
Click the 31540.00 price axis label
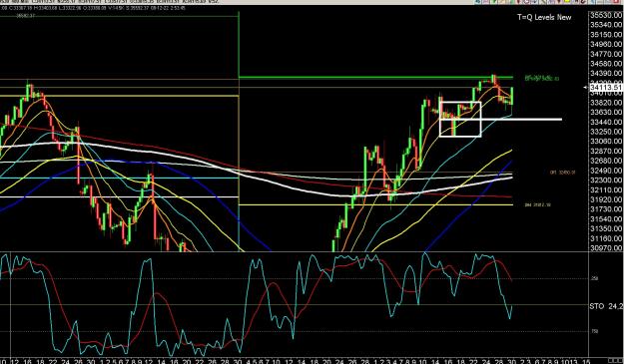point(606,219)
